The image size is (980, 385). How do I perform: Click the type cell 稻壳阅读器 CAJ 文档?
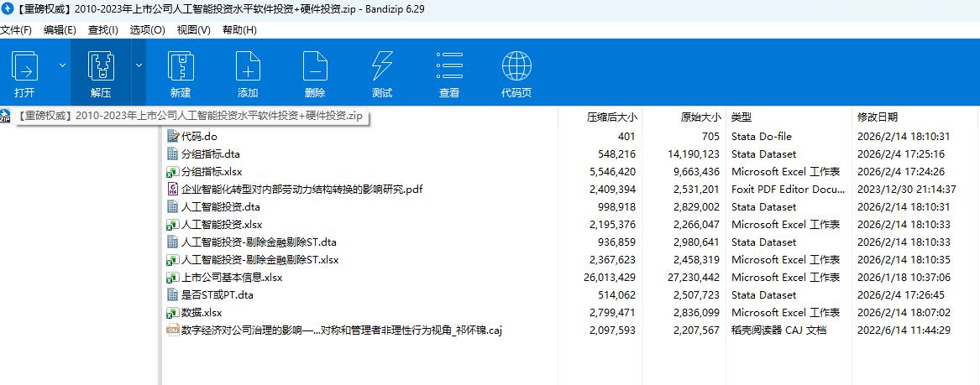[x=778, y=330]
